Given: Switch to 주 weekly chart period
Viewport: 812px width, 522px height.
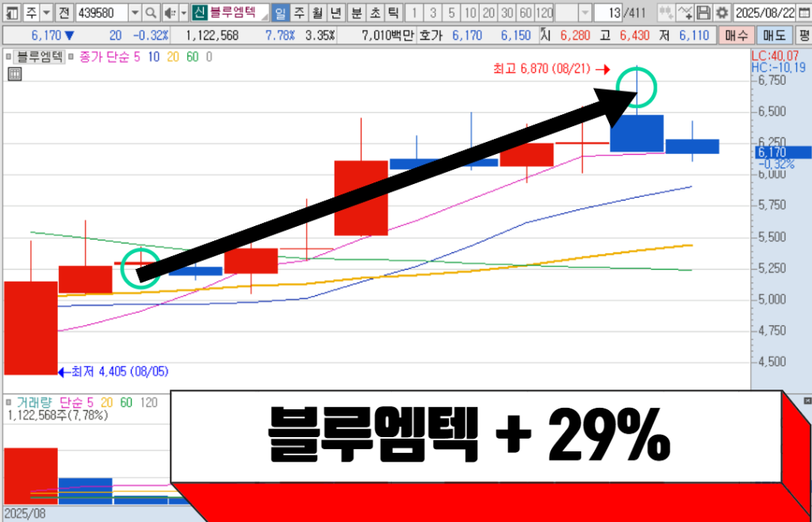Looking at the screenshot, I should (299, 12).
